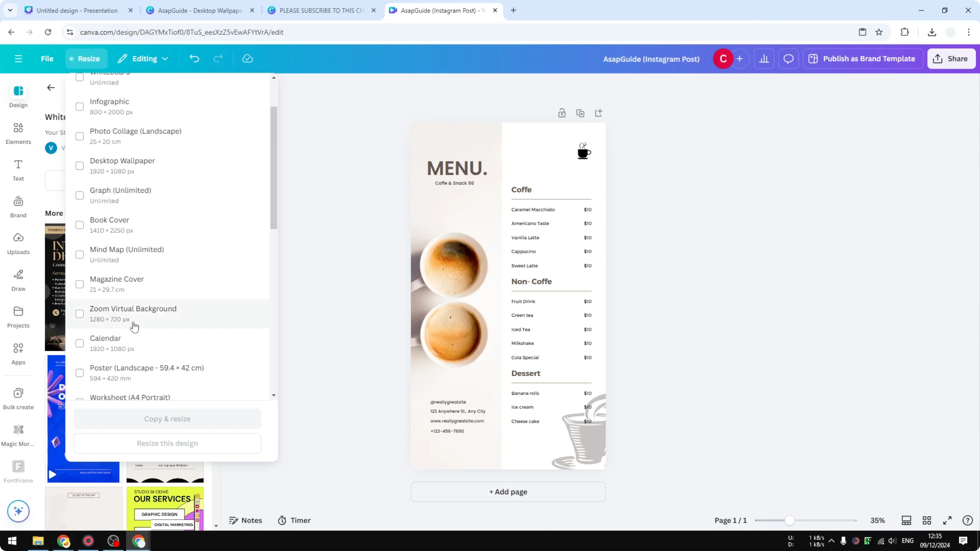The height and width of the screenshot is (551, 980).
Task: Open the Design panel in sidebar
Action: pos(18,96)
